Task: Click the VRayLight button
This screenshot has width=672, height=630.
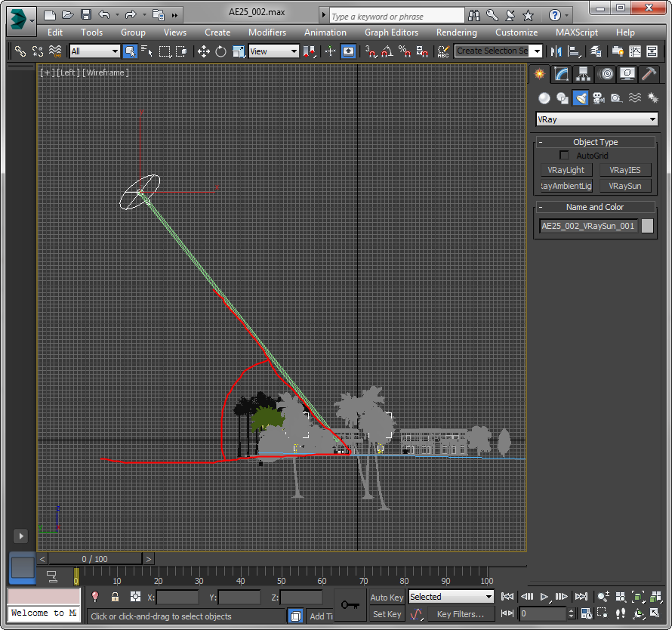Action: click(x=566, y=170)
